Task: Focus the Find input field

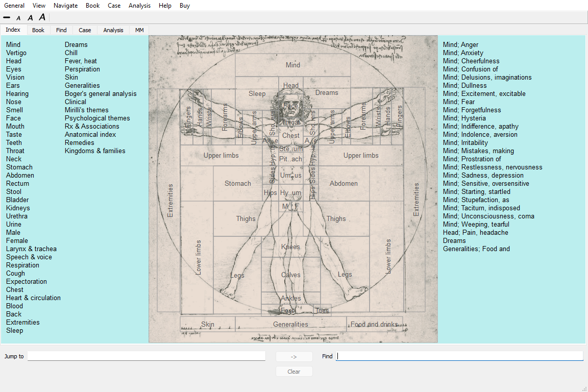Action: [x=459, y=356]
